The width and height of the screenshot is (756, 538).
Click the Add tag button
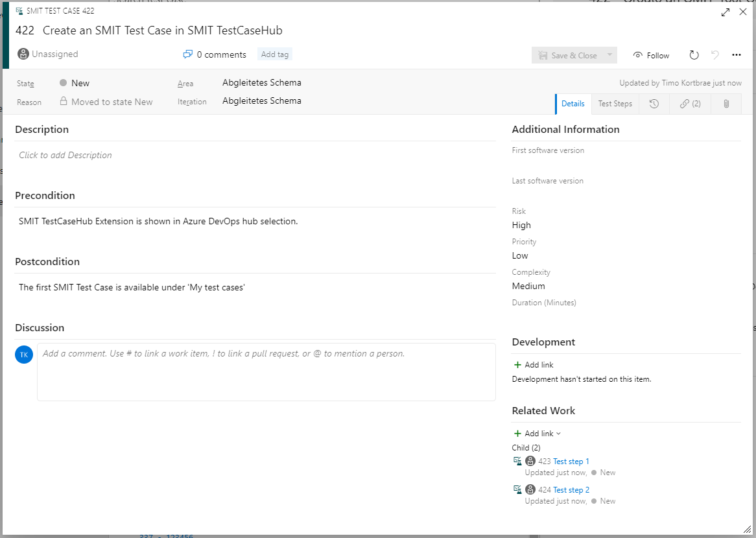[x=274, y=54]
